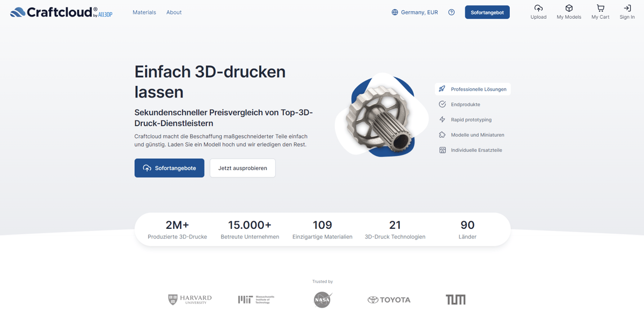The image size is (644, 312).
Task: Click the Sign In icon
Action: pos(627,8)
